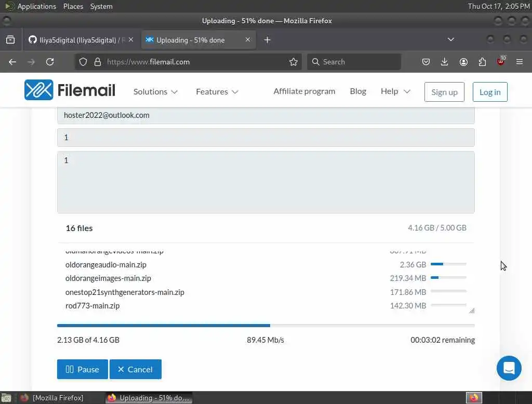Click the message text area
Image resolution: width=532 pixels, height=404 pixels.
pyautogui.click(x=265, y=182)
